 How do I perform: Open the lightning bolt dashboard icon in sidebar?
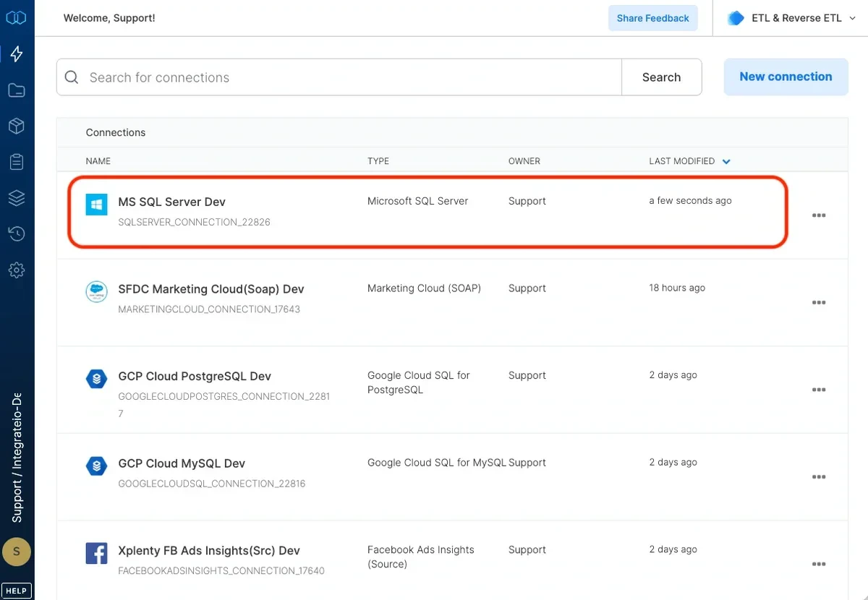click(x=17, y=53)
